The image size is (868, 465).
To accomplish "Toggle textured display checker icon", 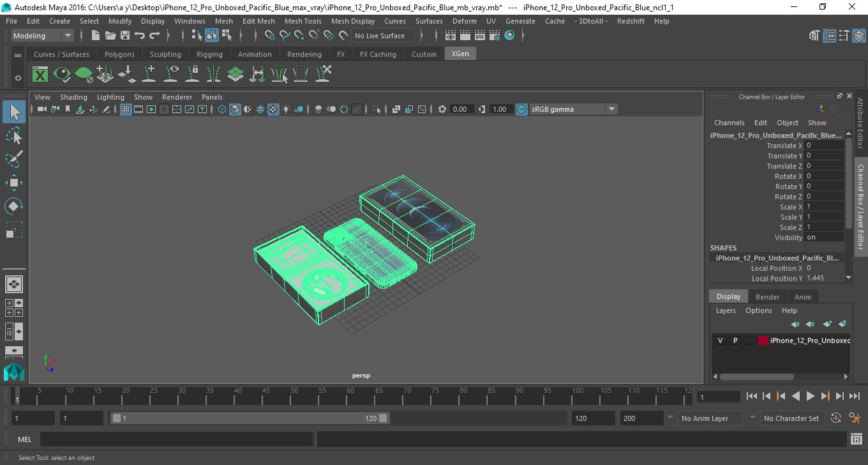I will [x=273, y=109].
